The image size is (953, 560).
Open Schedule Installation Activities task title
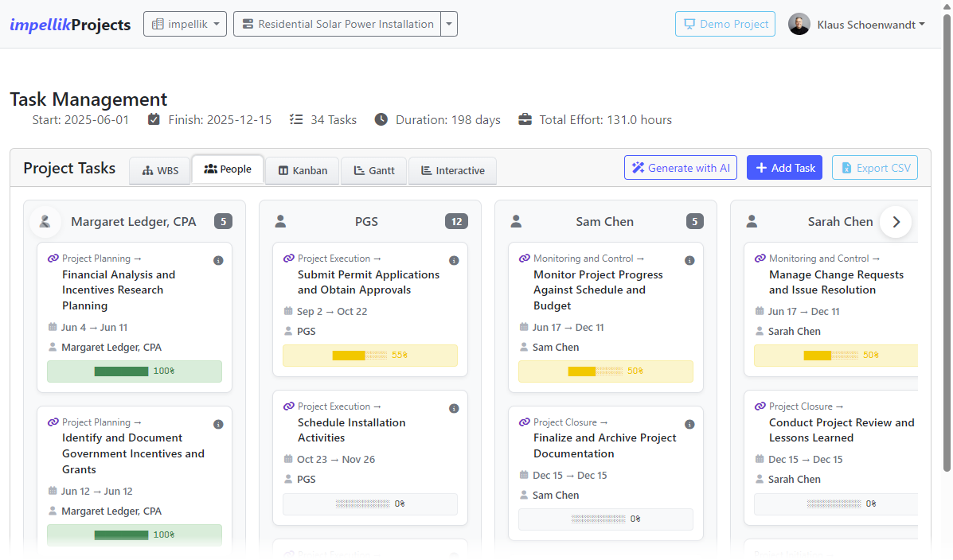[x=351, y=430]
